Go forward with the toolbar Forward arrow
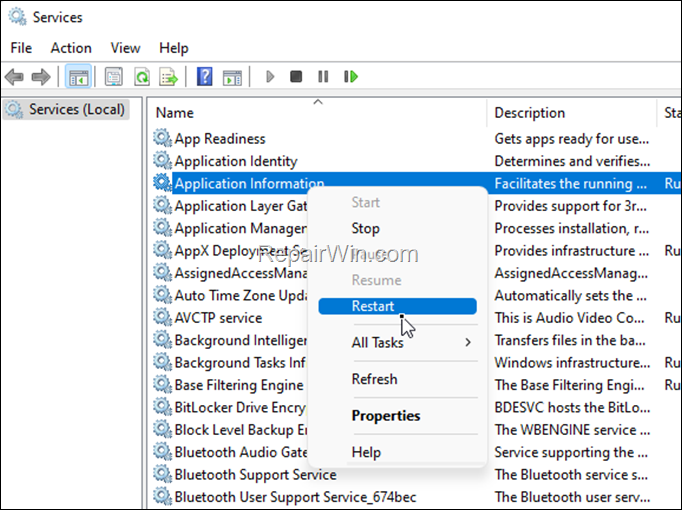Image resolution: width=682 pixels, height=510 pixels. [41, 77]
